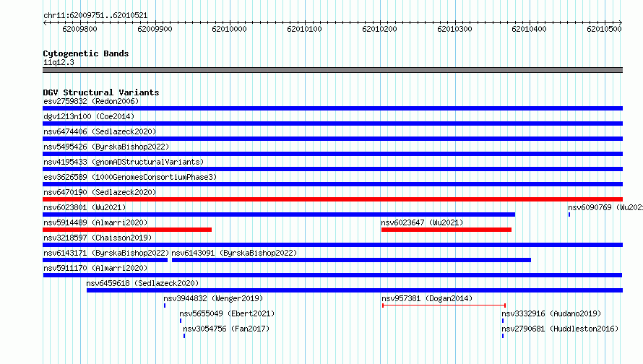Click the blue bar under nsv3218597
Viewport: 643px width, 364px height.
click(x=332, y=245)
